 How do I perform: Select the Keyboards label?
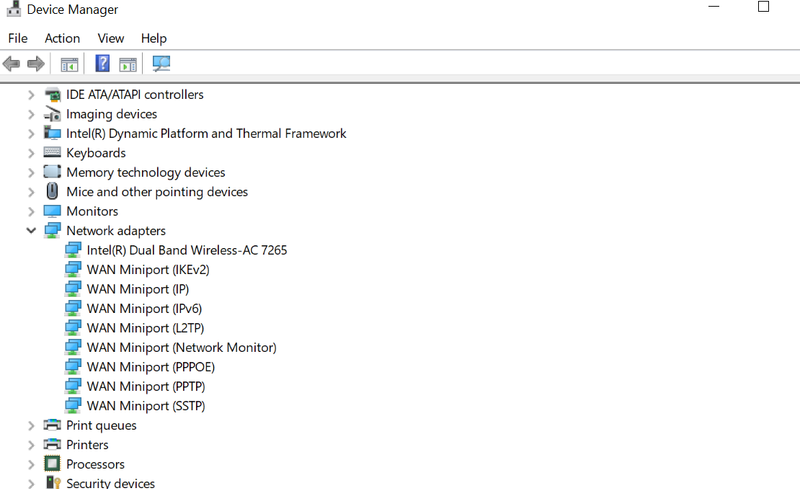coord(96,153)
